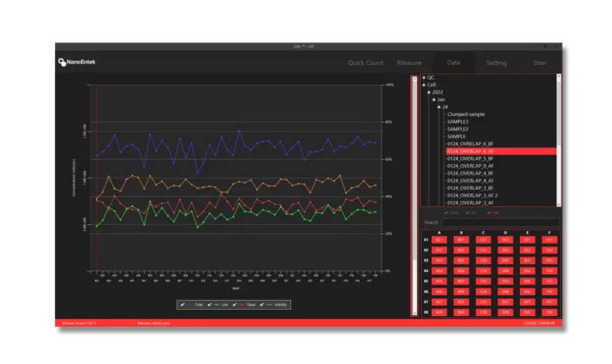Select well A08 in the plate grid
Image resolution: width=612 pixels, height=364 pixels.
[439, 312]
